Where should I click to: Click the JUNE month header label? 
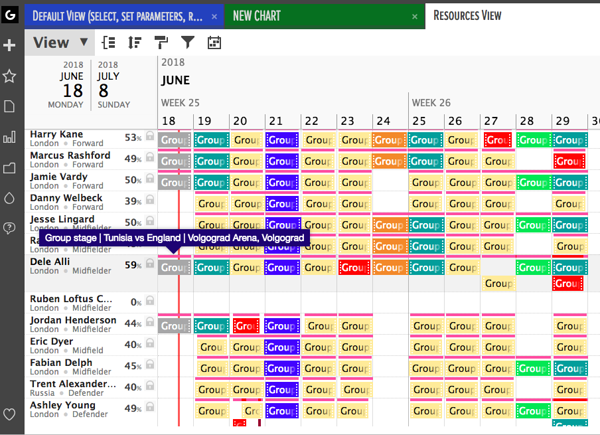pos(176,80)
